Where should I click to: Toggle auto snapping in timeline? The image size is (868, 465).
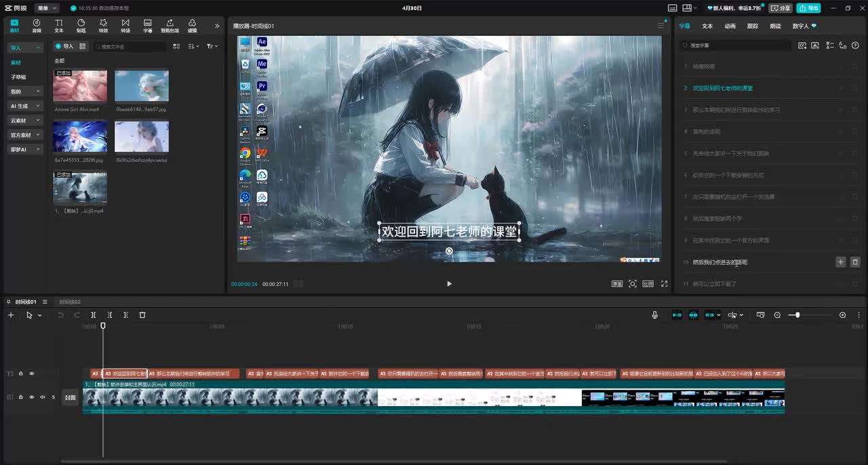click(694, 315)
